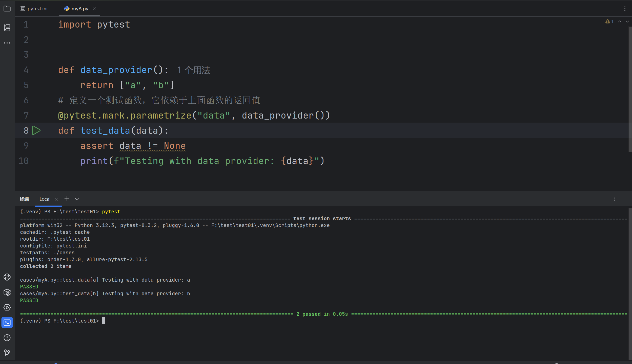The image size is (632, 364).
Task: Expand the new terminal options dropdown
Action: point(77,199)
